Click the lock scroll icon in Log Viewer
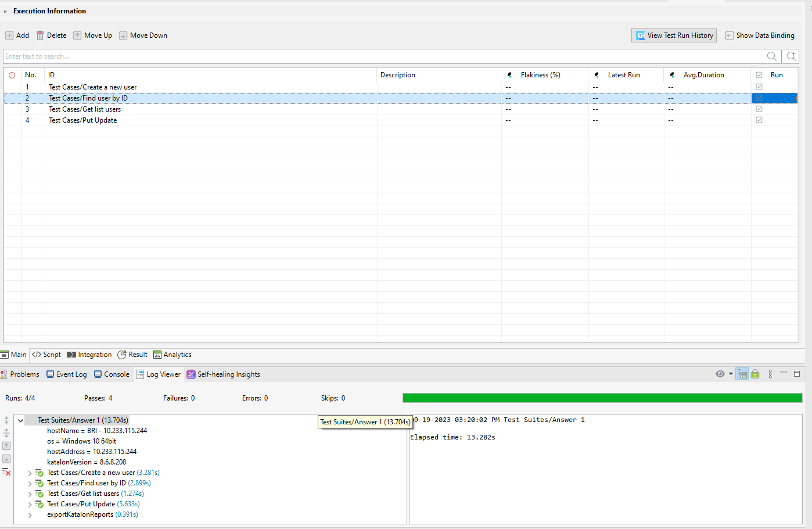 755,373
